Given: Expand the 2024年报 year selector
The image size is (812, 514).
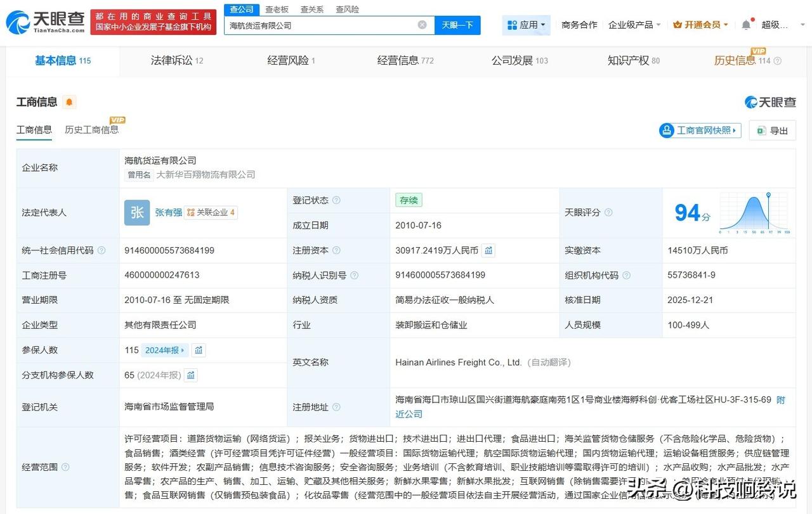Looking at the screenshot, I should (165, 350).
